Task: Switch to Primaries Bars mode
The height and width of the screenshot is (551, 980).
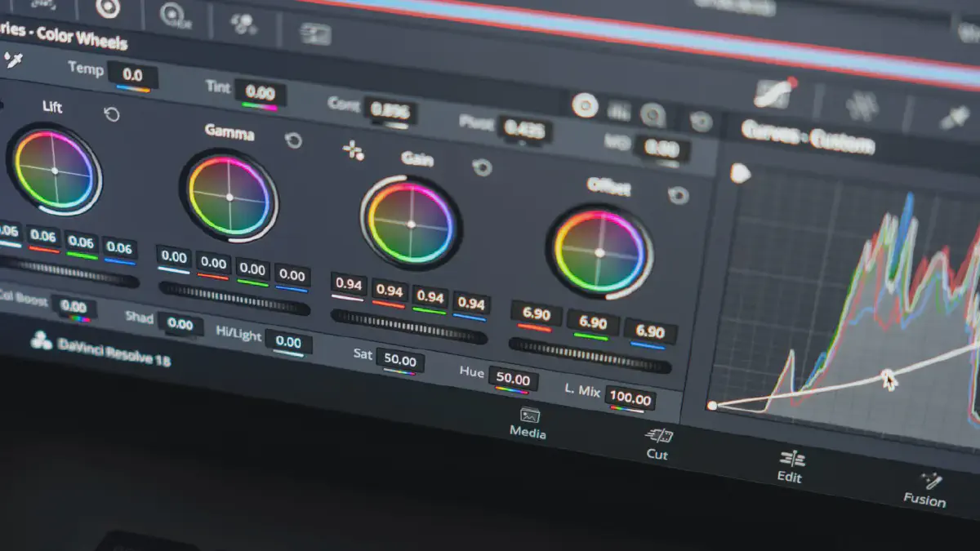Action: pos(620,110)
